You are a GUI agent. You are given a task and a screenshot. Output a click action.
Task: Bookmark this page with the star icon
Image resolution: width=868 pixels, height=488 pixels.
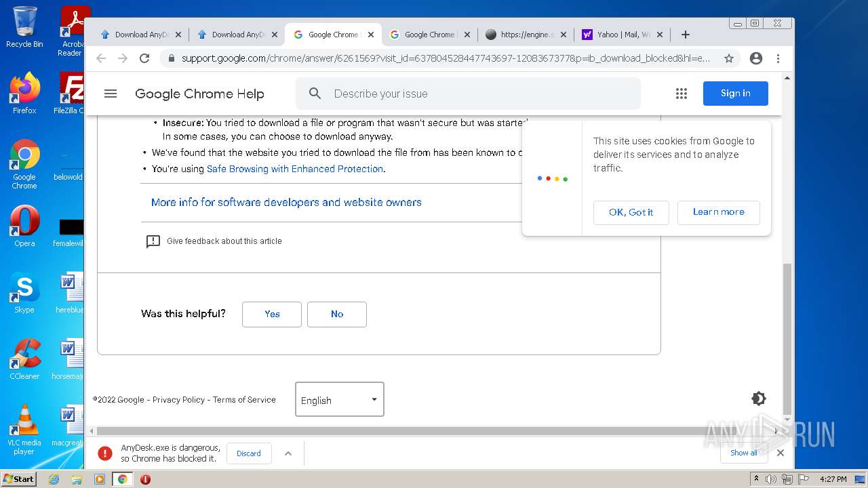tap(729, 58)
